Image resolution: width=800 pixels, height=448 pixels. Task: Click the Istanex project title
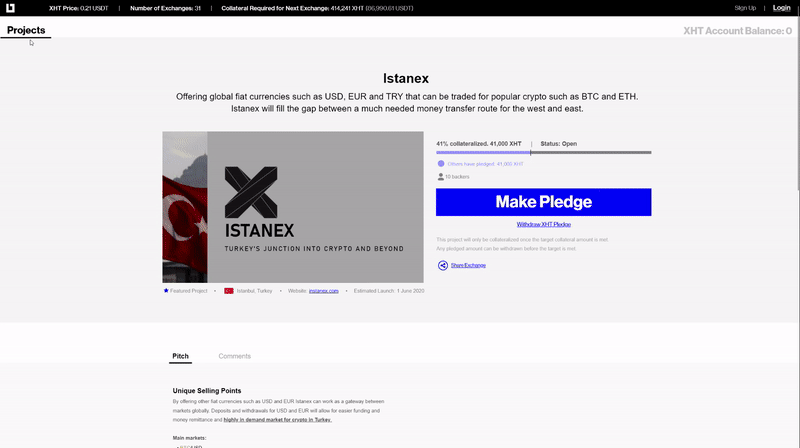click(406, 79)
